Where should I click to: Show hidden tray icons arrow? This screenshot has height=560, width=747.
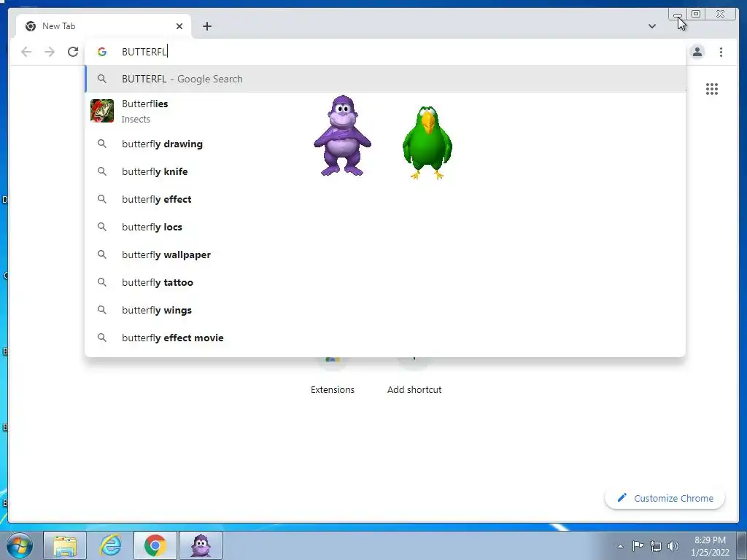[x=620, y=546]
